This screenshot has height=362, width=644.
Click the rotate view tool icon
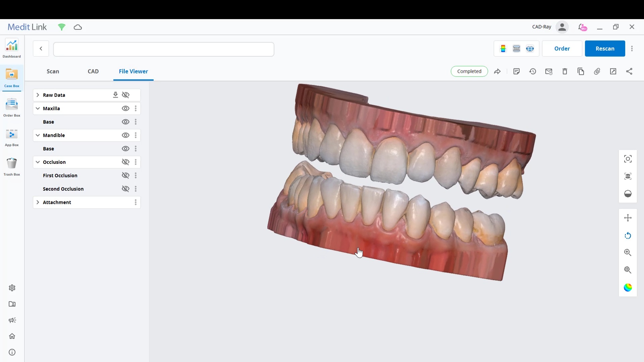coord(628,236)
